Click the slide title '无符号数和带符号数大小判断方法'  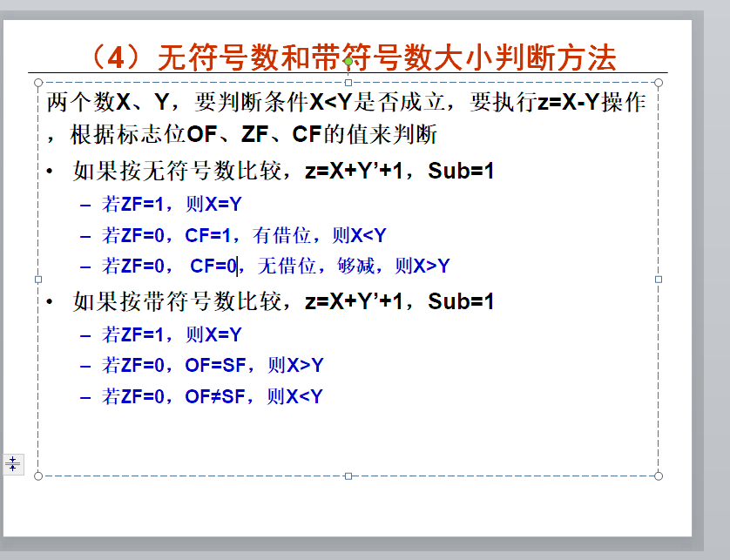pos(387,57)
